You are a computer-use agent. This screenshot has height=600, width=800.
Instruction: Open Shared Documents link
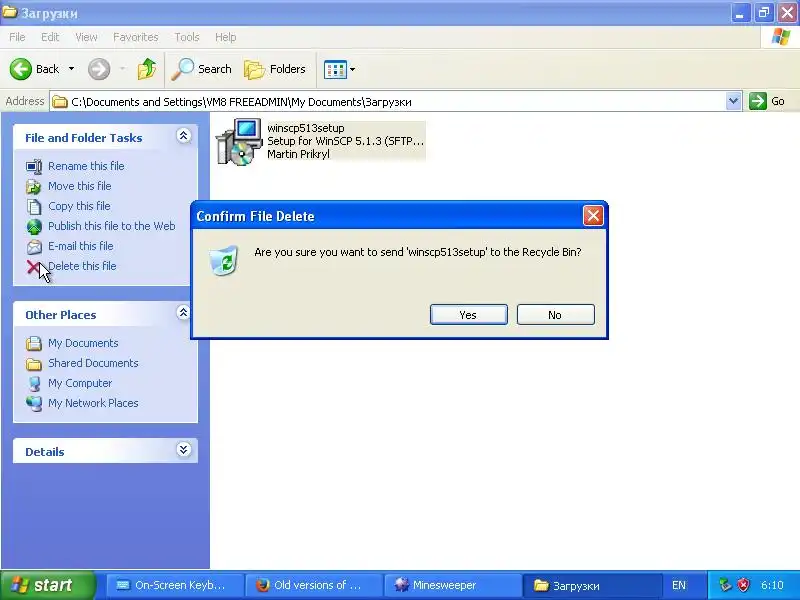pos(93,363)
